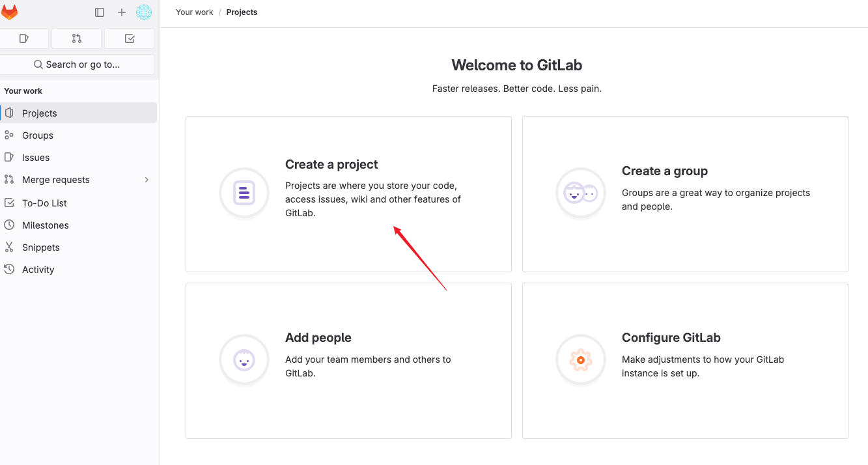This screenshot has height=465, width=868.
Task: Click the 'Your work' sidebar heading
Action: (23, 91)
